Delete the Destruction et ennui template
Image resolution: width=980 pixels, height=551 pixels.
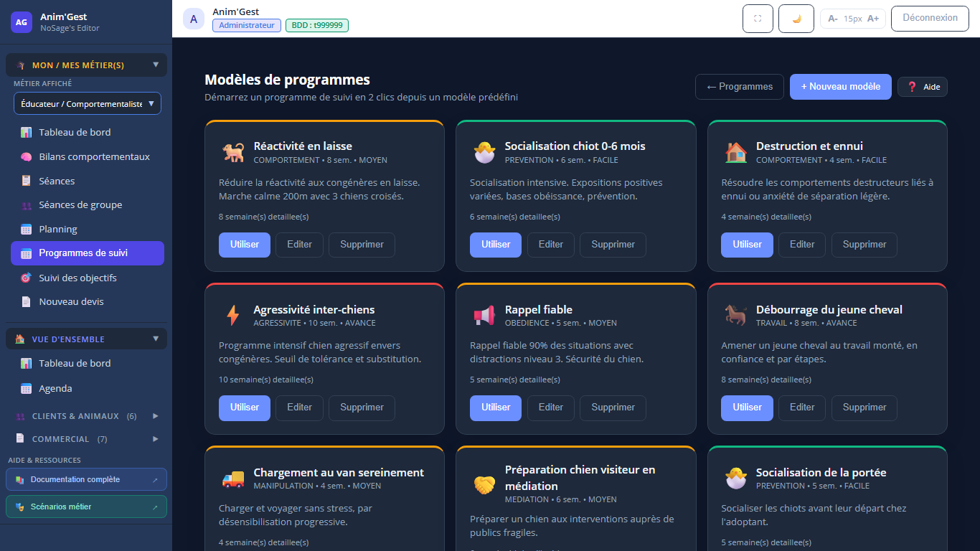[x=864, y=245]
